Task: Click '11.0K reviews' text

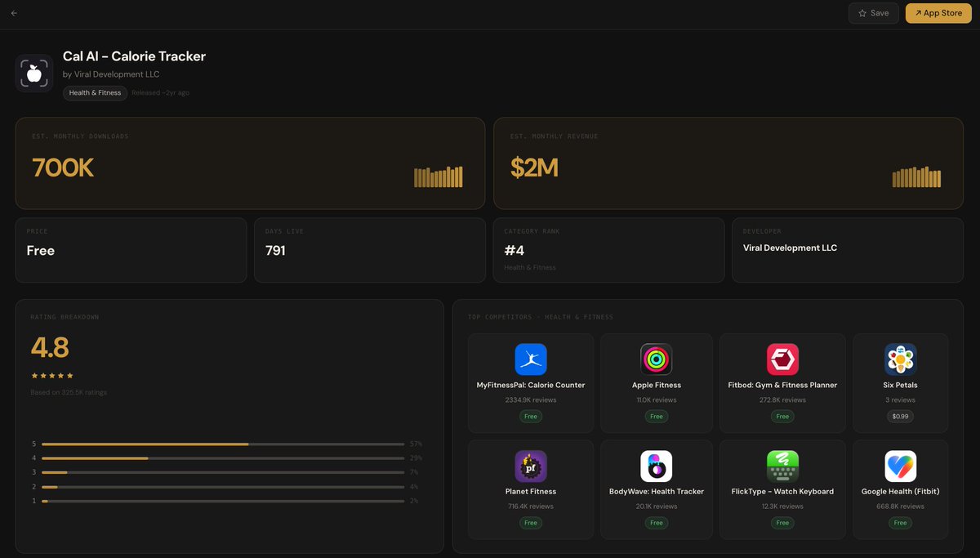Action: tap(657, 400)
